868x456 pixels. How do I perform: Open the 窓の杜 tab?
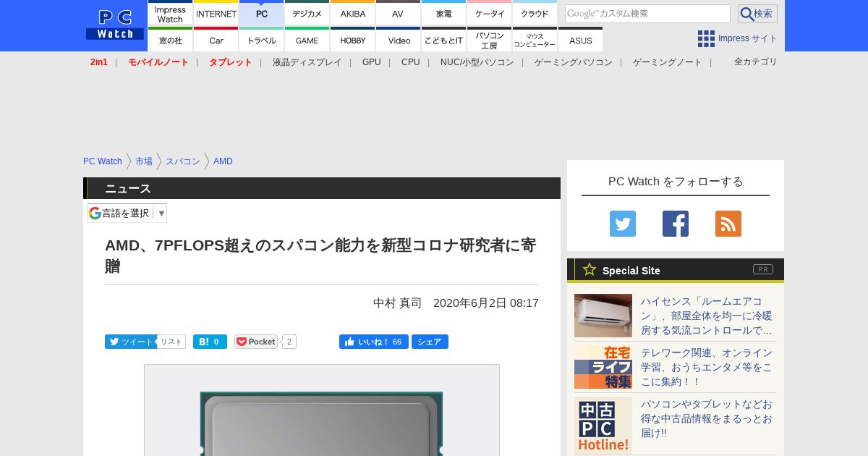coord(171,39)
